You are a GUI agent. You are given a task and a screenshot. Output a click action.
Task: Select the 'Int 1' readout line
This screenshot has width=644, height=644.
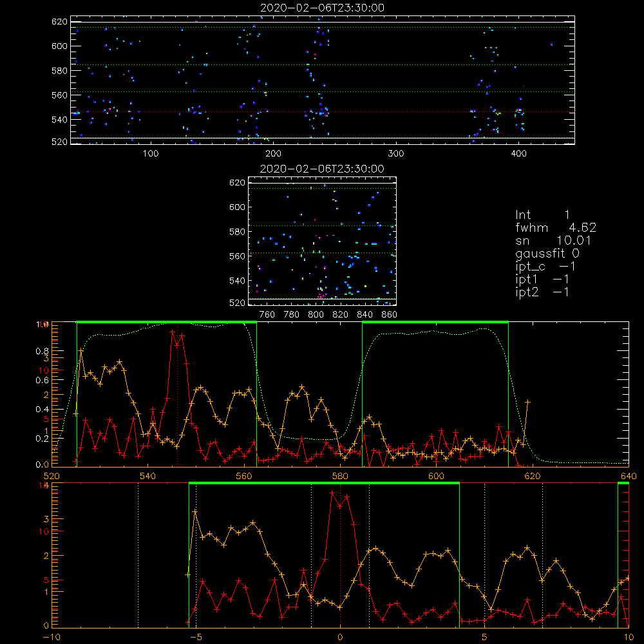point(543,215)
